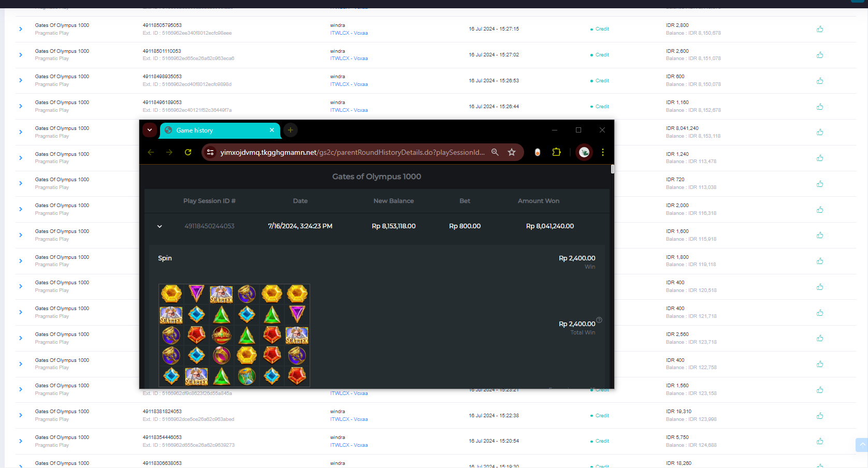Click thumbs-up icon for IDR 2,600 row

coord(820,55)
